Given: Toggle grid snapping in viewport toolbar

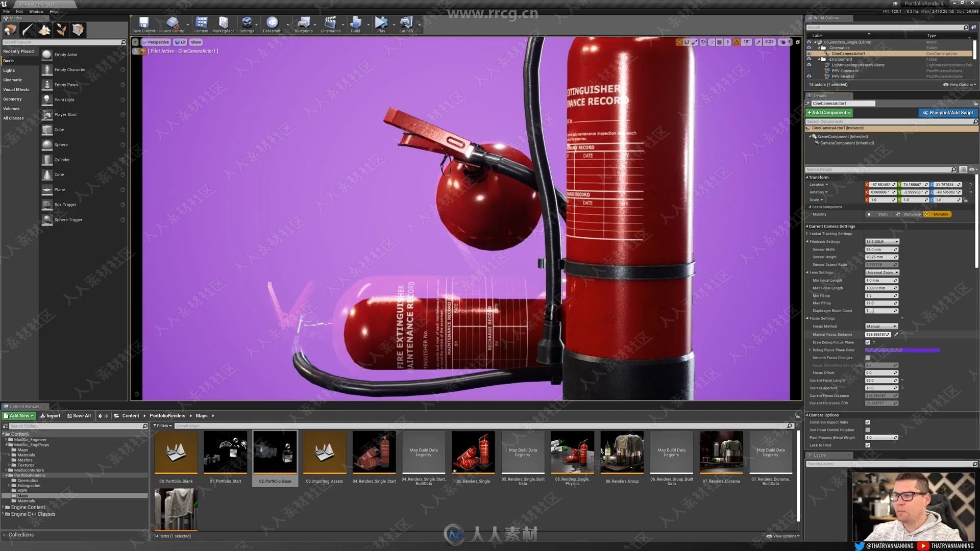Looking at the screenshot, I should tap(719, 42).
